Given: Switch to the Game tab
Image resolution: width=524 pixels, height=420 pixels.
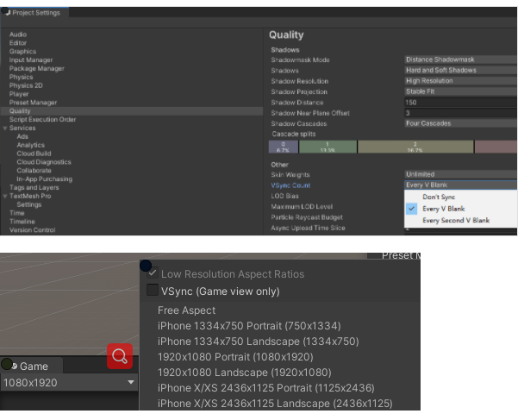Looking at the screenshot, I should [x=31, y=366].
